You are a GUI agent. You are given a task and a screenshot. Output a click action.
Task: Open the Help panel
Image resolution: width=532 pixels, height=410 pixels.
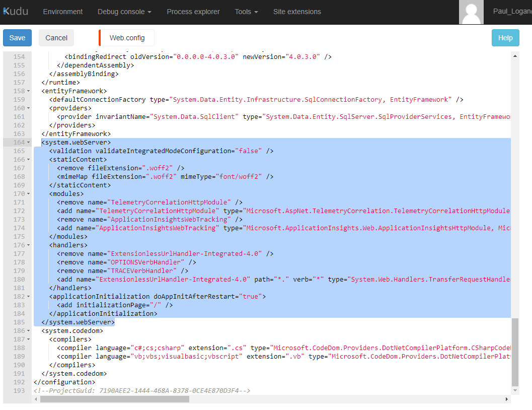(505, 38)
